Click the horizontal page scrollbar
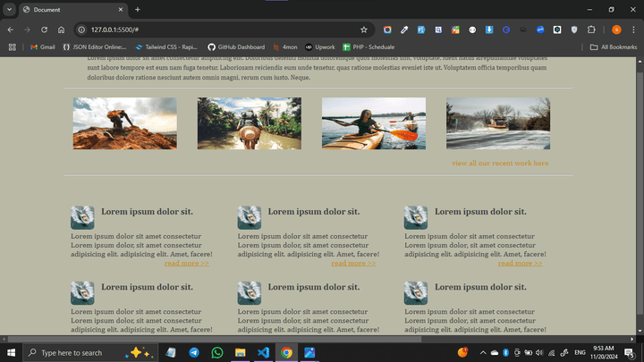Viewport: 644px width, 362px height. pyautogui.click(x=215, y=339)
